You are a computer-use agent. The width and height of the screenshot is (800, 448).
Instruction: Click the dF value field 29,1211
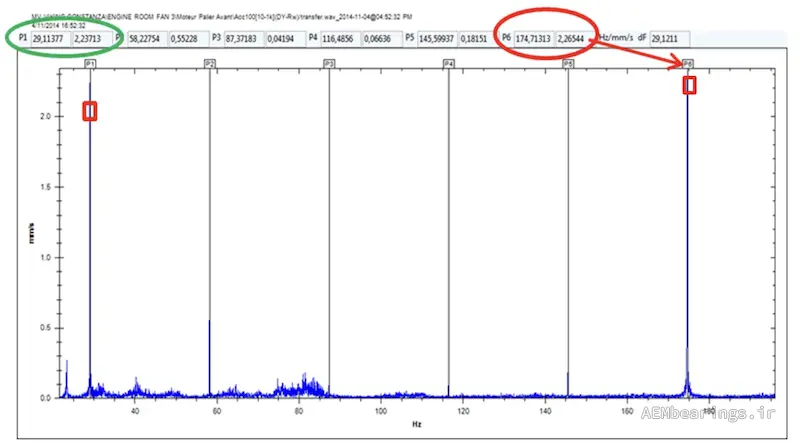(669, 39)
